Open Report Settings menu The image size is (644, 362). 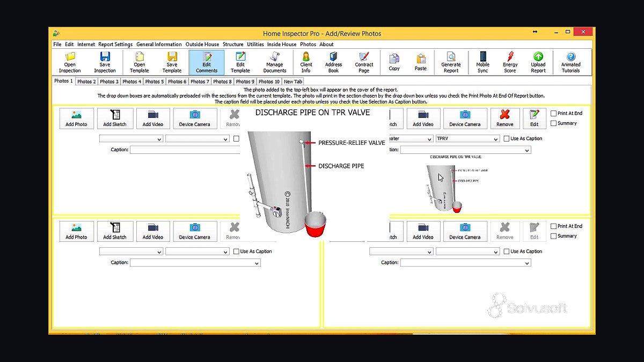pos(115,45)
